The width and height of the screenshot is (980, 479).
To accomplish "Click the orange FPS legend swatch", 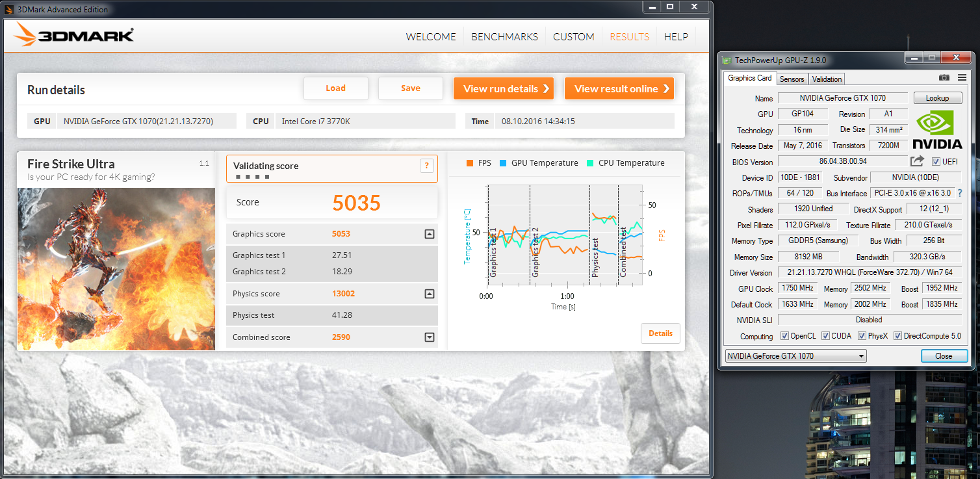I will pos(470,163).
